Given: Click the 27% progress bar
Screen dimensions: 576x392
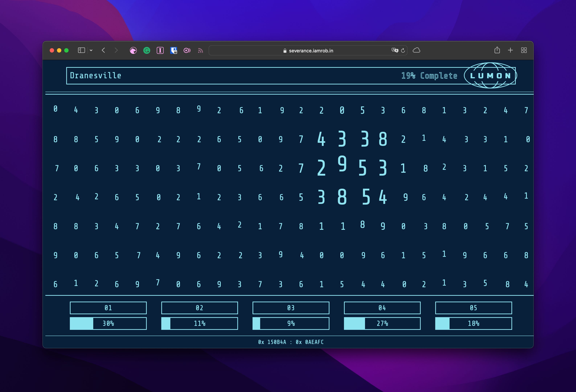Looking at the screenshot, I should pyautogui.click(x=382, y=323).
